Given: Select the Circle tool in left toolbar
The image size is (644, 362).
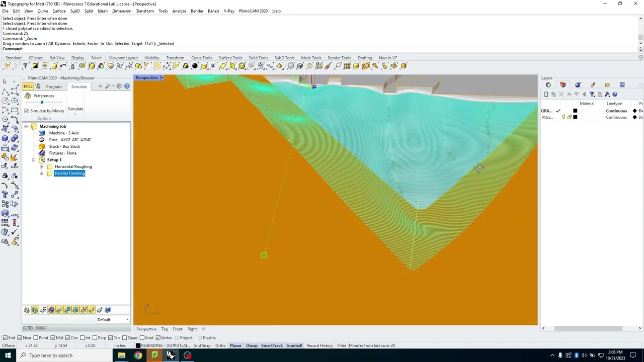Looking at the screenshot, I should click(x=5, y=100).
